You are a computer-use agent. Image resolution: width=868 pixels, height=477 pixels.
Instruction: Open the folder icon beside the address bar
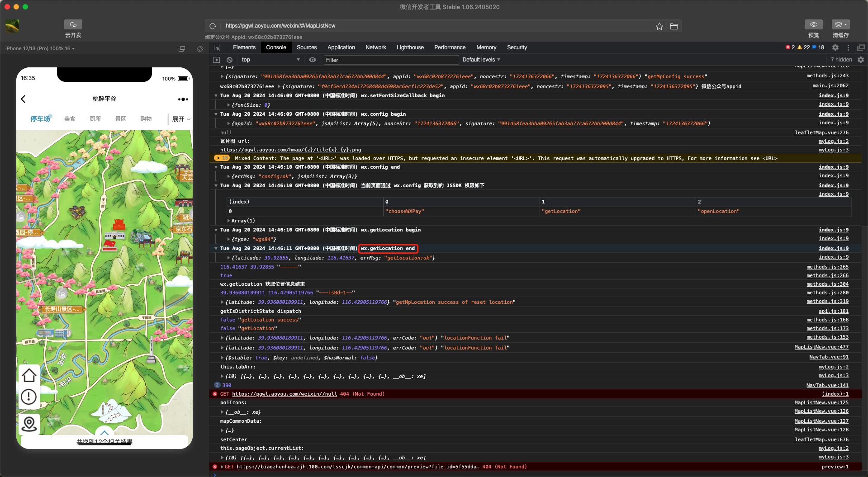pos(674,26)
